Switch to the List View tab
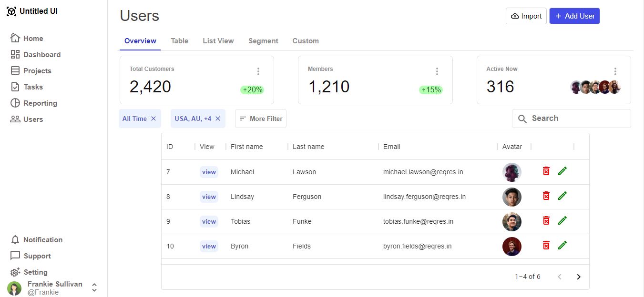This screenshot has height=297, width=644. point(218,41)
